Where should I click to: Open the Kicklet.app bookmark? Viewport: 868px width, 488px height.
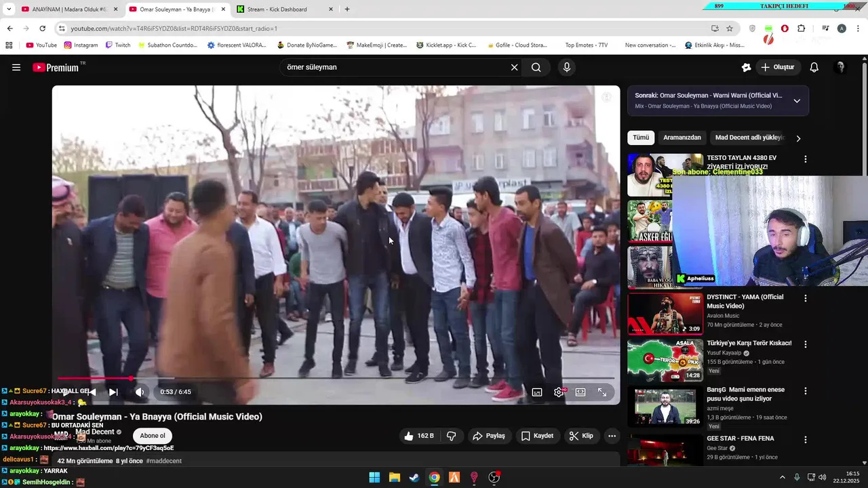point(446,45)
